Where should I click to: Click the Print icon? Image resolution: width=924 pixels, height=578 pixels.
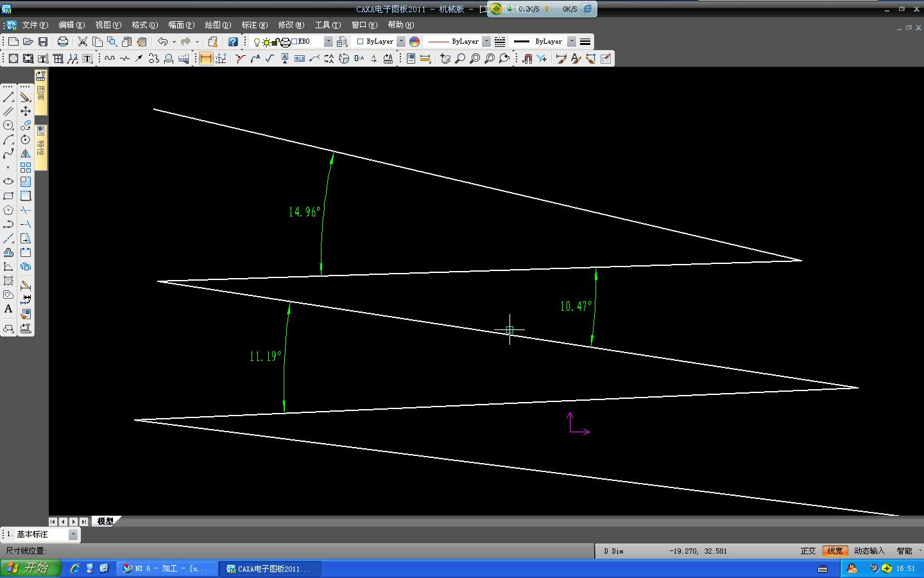pos(63,42)
